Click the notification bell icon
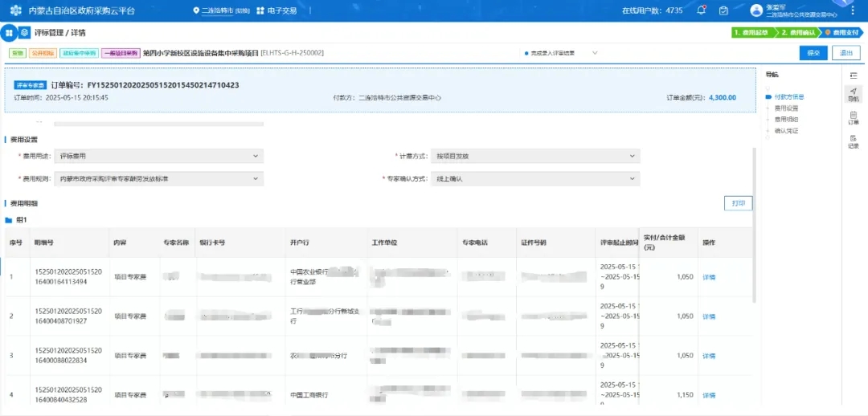The height and width of the screenshot is (416, 868). [701, 10]
